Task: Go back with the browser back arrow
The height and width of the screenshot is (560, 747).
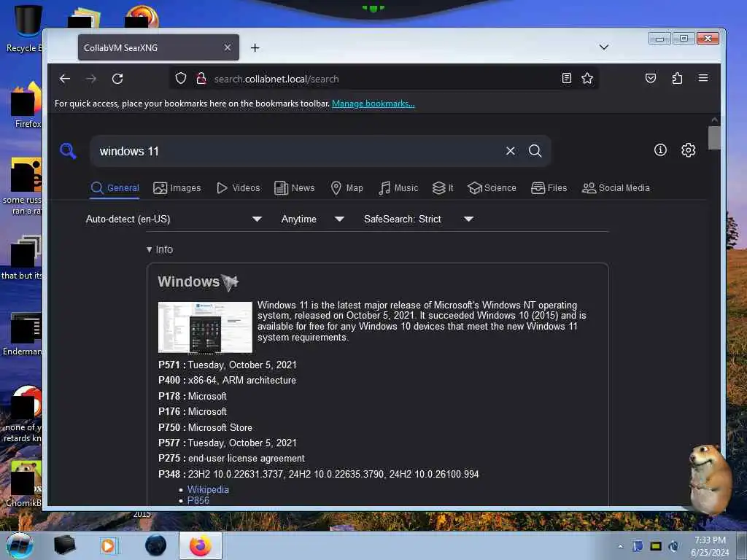Action: 65,79
